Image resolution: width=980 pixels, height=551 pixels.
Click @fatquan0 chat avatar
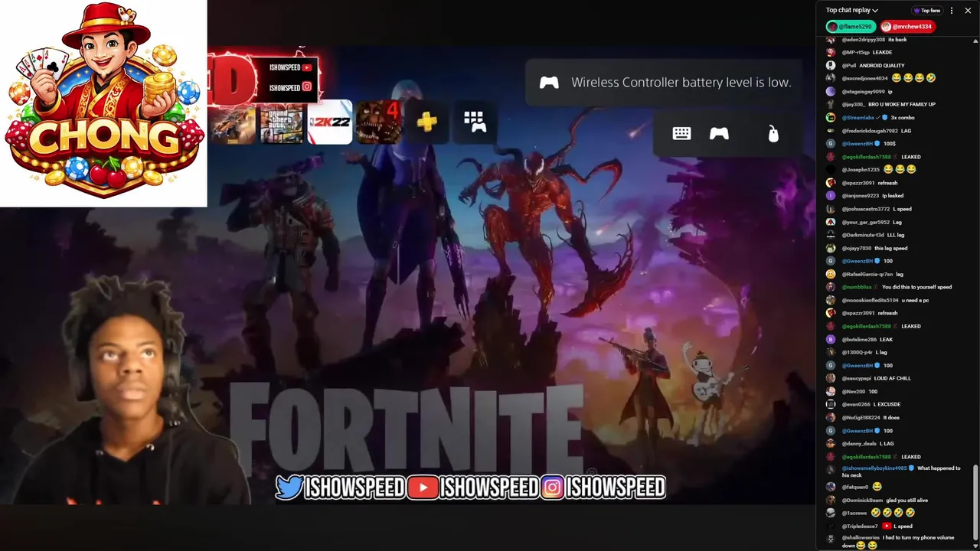(x=831, y=487)
